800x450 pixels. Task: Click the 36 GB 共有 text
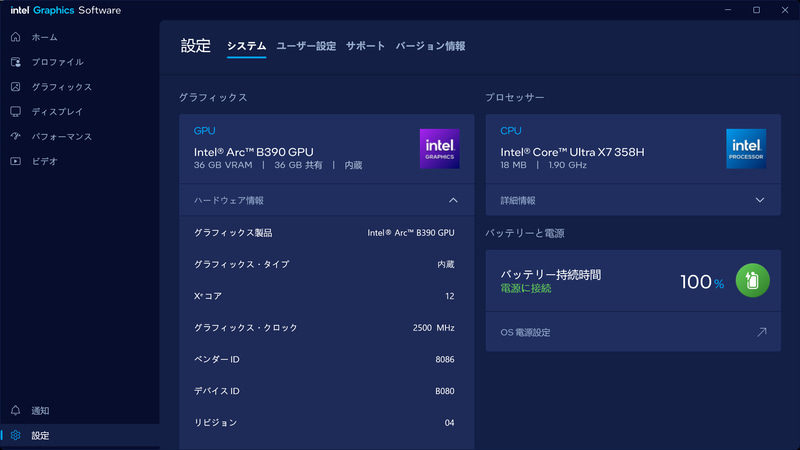point(298,165)
